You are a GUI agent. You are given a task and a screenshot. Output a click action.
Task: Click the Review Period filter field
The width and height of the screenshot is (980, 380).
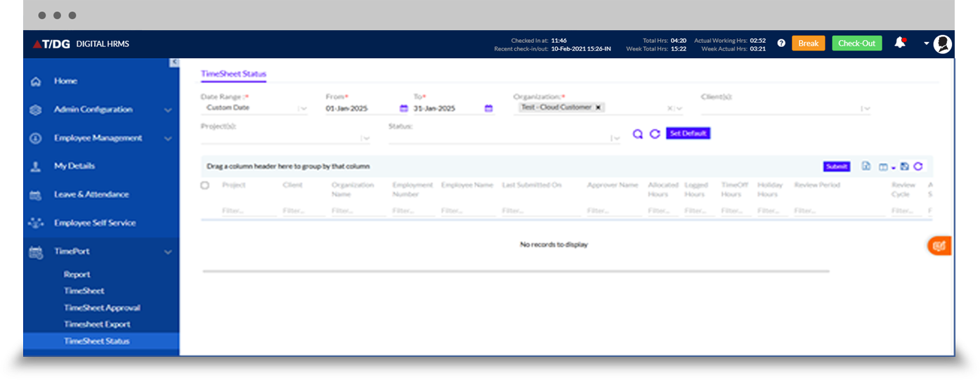click(x=839, y=211)
